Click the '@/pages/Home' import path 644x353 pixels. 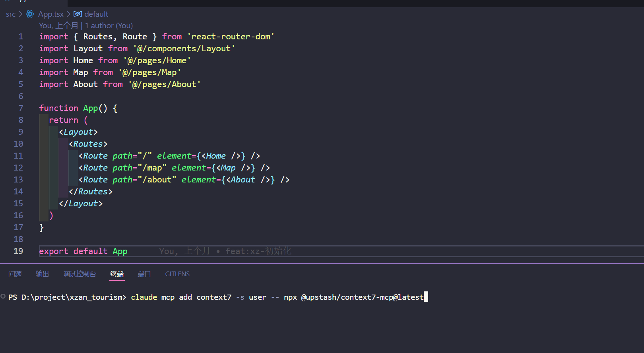(x=157, y=60)
